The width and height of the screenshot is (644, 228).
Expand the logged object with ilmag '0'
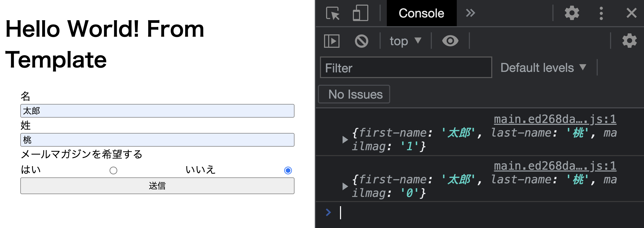(345, 186)
